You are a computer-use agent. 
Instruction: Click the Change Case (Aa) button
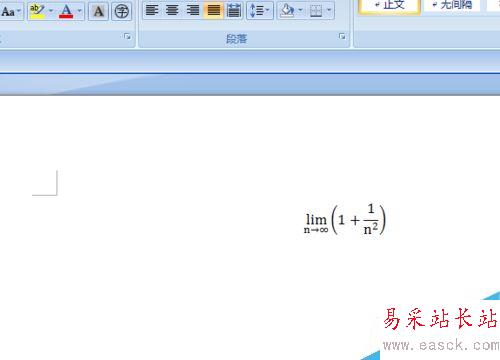point(8,12)
